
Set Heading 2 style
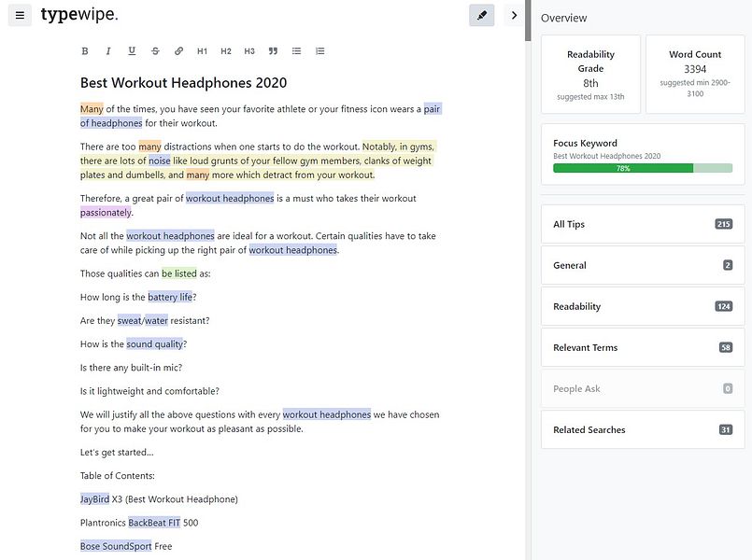[x=226, y=51]
